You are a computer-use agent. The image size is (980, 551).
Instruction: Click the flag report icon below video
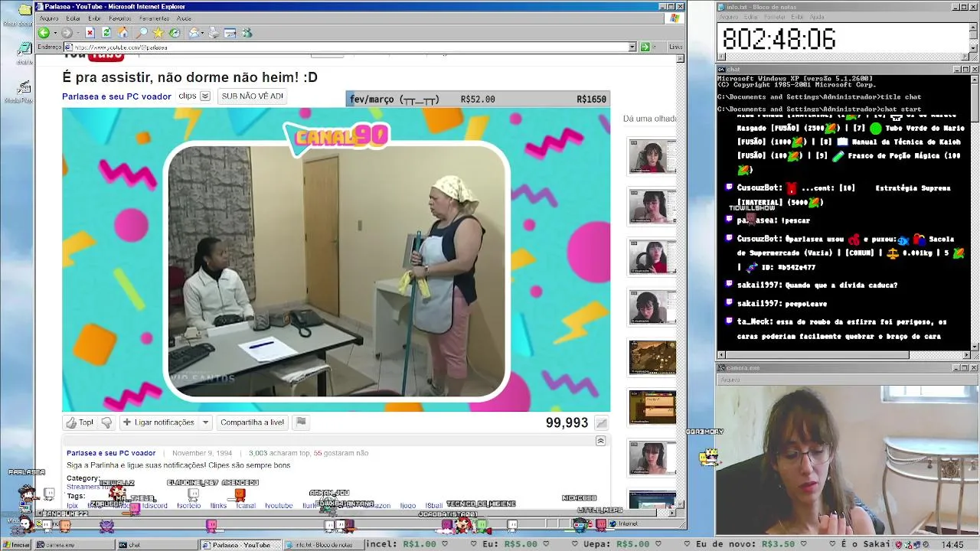301,422
